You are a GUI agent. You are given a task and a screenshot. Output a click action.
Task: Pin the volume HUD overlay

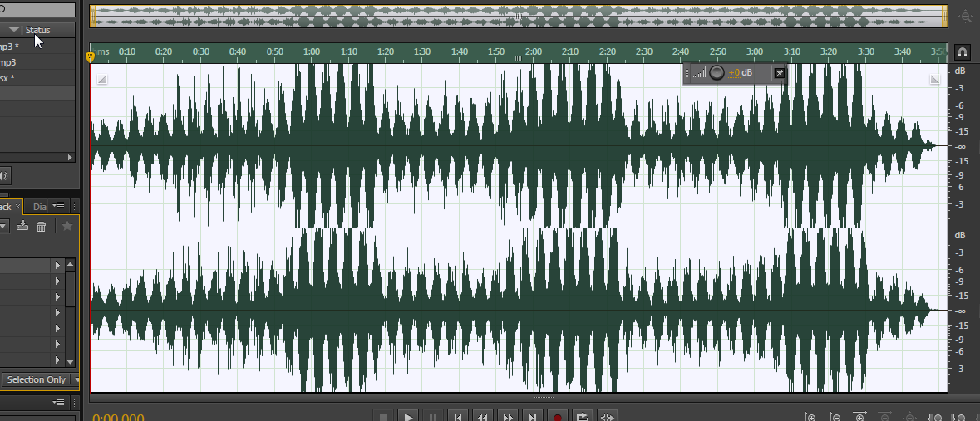[x=779, y=73]
